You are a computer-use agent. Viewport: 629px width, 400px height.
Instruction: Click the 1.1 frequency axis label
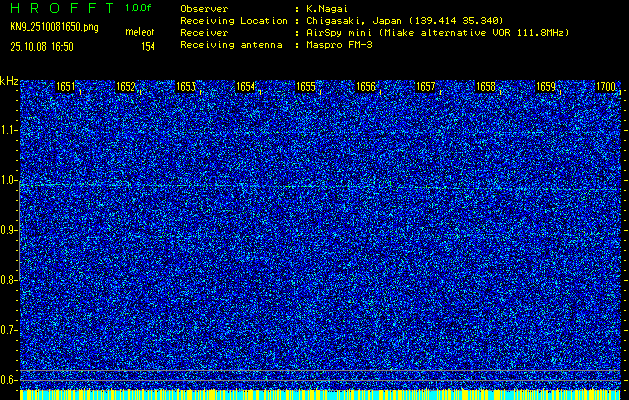(x=9, y=130)
